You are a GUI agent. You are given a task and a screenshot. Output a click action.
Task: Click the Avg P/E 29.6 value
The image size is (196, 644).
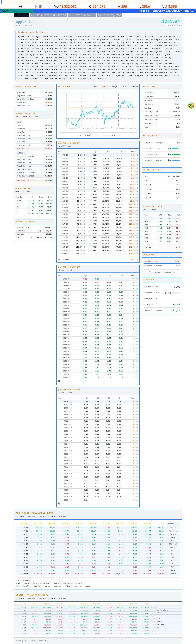coord(178,247)
